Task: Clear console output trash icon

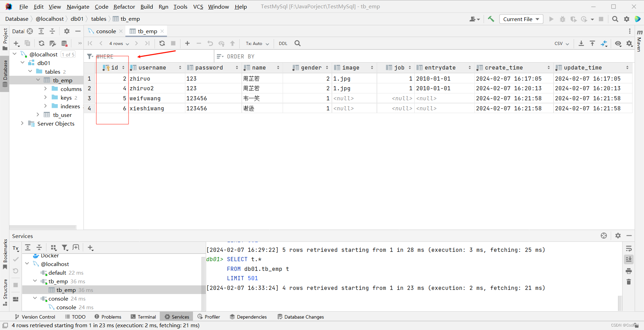Action: click(629, 282)
